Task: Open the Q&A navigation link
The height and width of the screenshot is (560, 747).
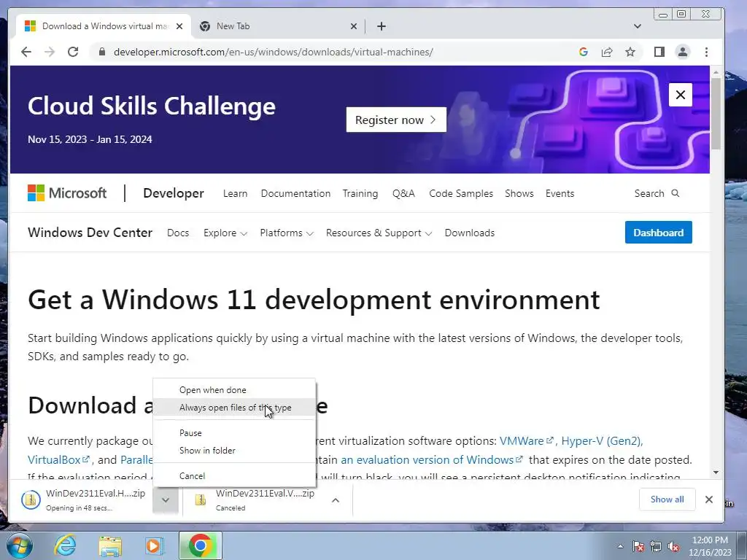Action: [x=403, y=193]
